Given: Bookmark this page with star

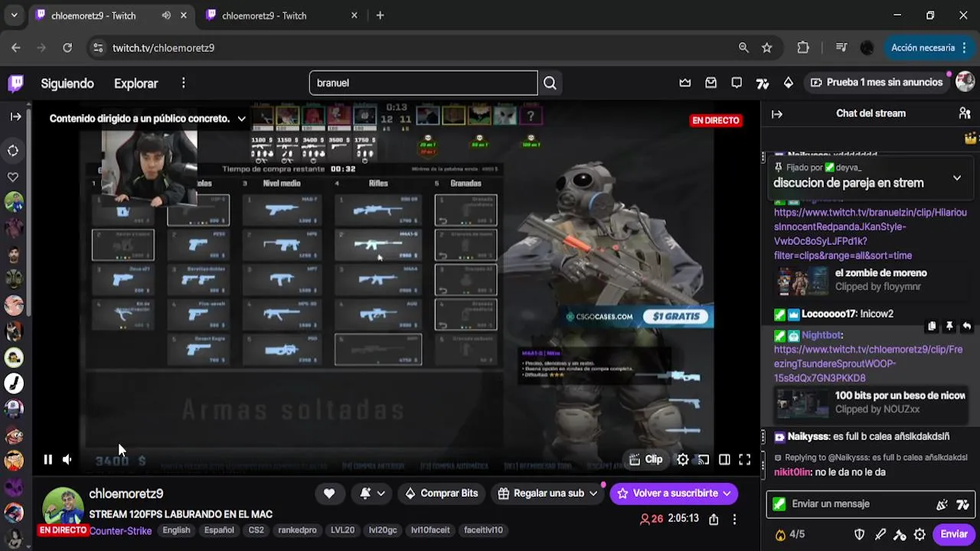Looking at the screenshot, I should [767, 47].
